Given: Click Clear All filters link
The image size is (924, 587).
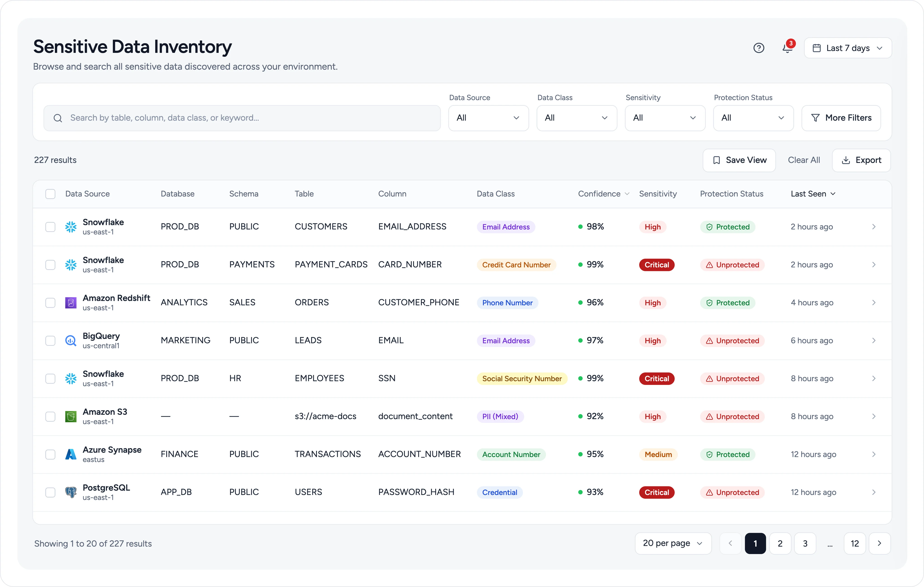Looking at the screenshot, I should point(804,160).
